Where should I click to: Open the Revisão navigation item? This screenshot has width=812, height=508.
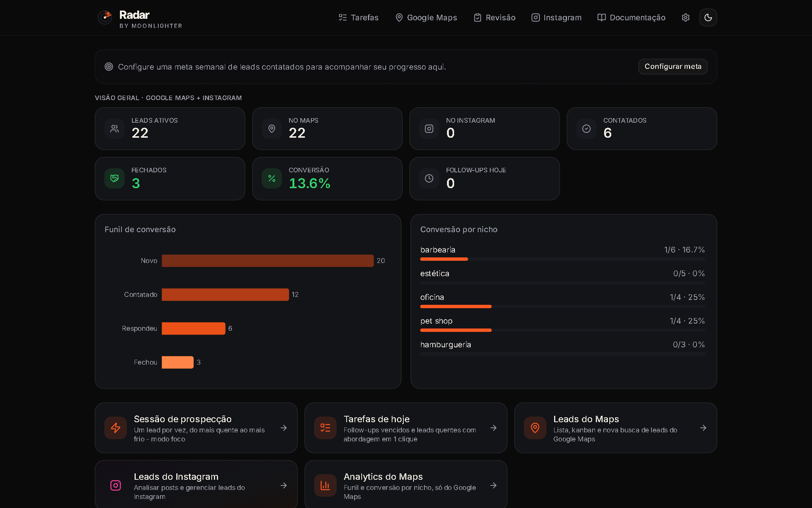click(x=494, y=18)
